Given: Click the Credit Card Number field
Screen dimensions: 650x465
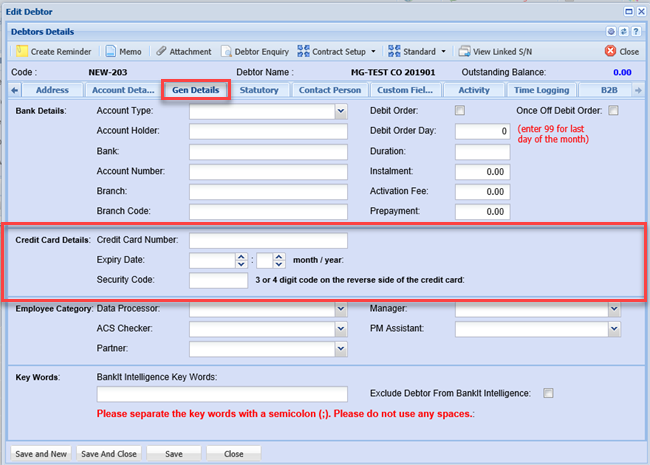Looking at the screenshot, I should (268, 240).
